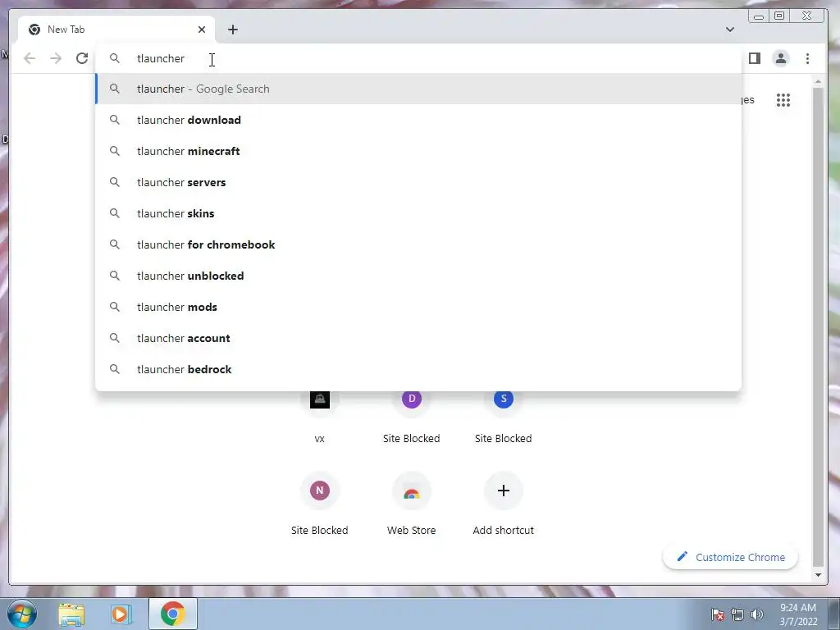Screen dimensions: 840x630
Task: Click the Customize Chrome button
Action: [730, 557]
